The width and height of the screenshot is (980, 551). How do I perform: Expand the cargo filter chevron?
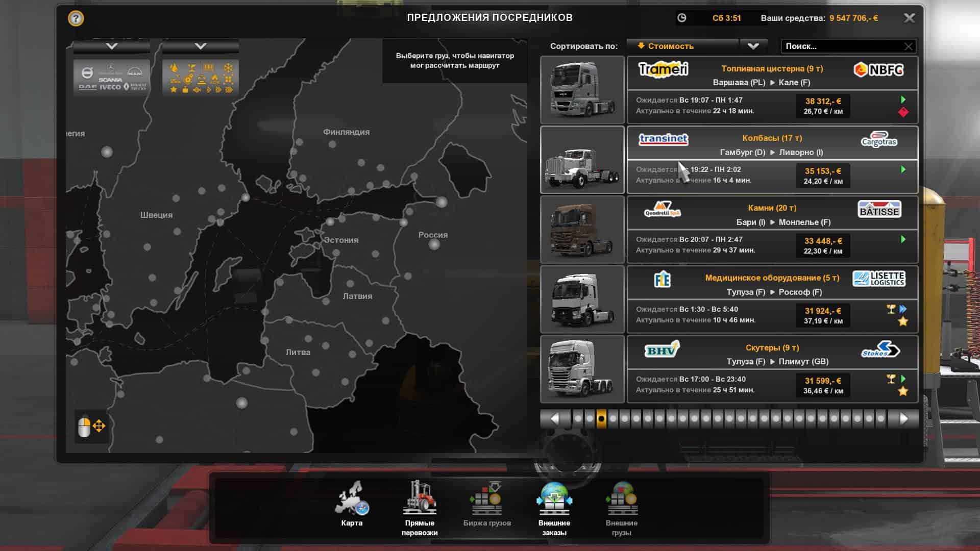(x=201, y=46)
